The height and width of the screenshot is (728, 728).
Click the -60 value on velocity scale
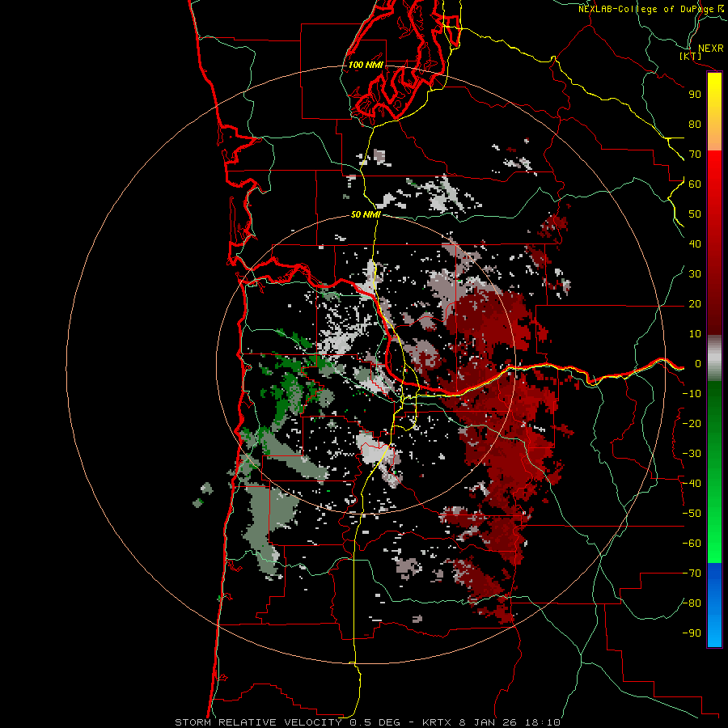692,544
